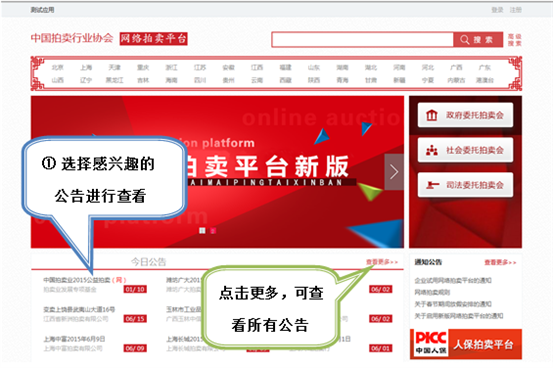
Task: Open the PICC 人保拍卖平台 banner
Action: 466,344
